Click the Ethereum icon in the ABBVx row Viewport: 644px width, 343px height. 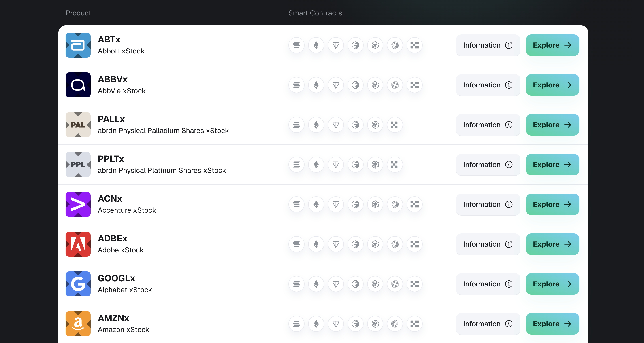pyautogui.click(x=316, y=85)
